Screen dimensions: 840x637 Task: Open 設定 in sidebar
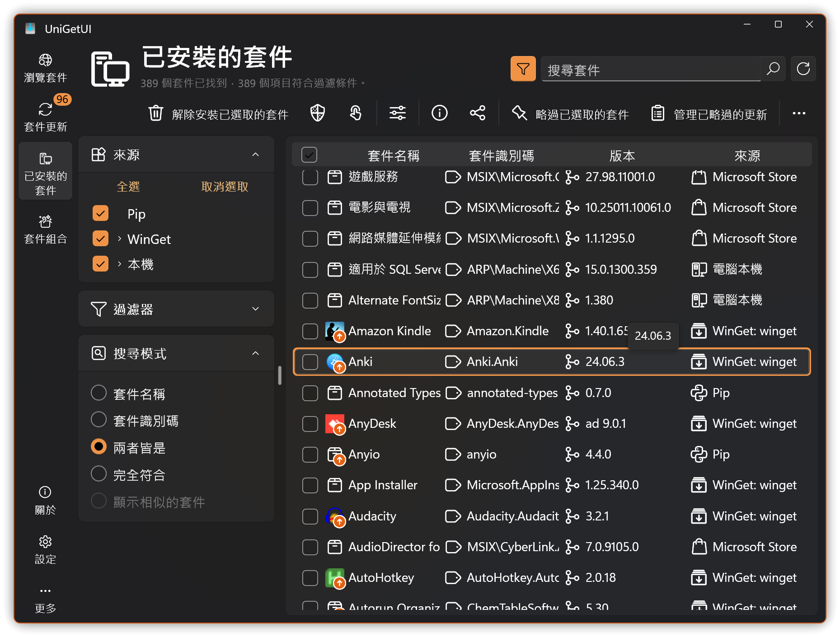click(x=45, y=550)
